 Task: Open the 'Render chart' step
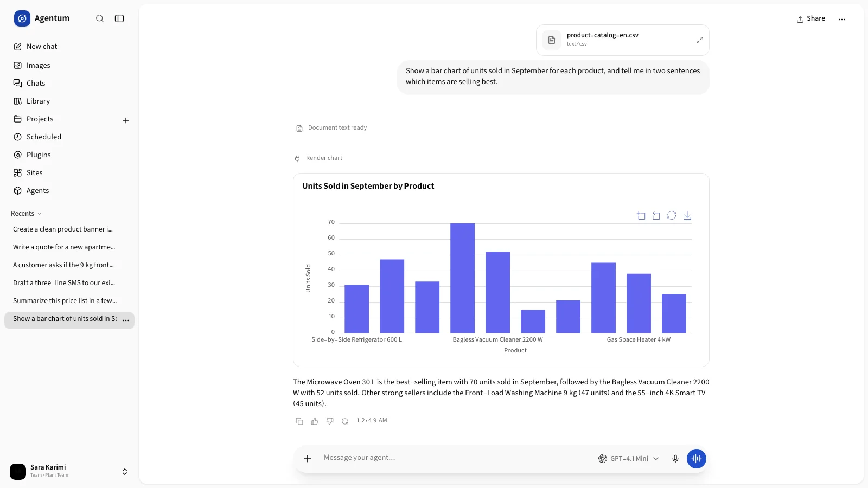(x=319, y=158)
